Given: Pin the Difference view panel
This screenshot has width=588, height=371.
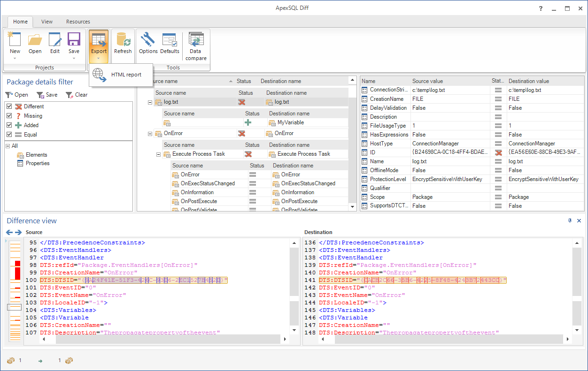Looking at the screenshot, I should (571, 221).
